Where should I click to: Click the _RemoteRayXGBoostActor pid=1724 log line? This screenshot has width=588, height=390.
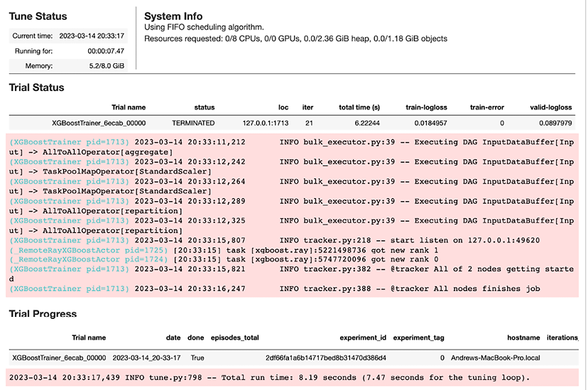click(x=224, y=259)
